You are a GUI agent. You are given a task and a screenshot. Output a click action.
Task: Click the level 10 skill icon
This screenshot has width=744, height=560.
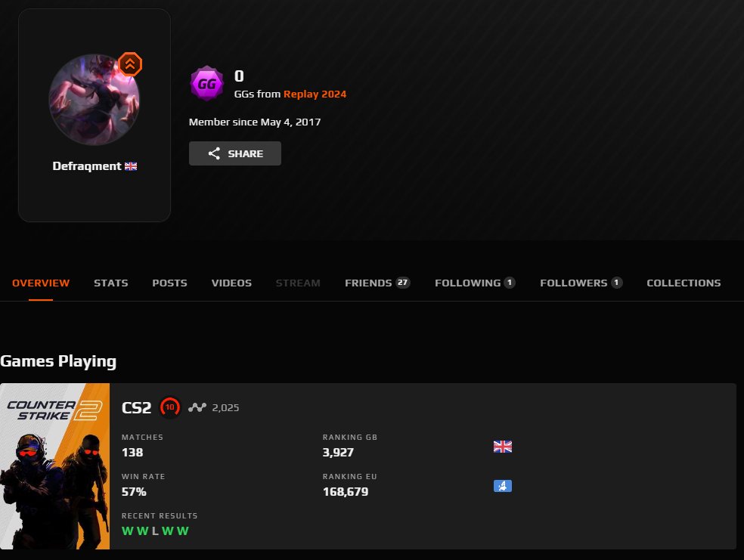170,407
